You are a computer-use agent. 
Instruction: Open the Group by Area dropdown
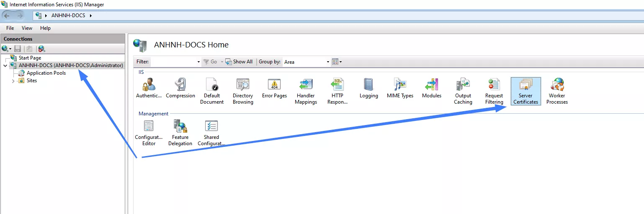click(307, 62)
